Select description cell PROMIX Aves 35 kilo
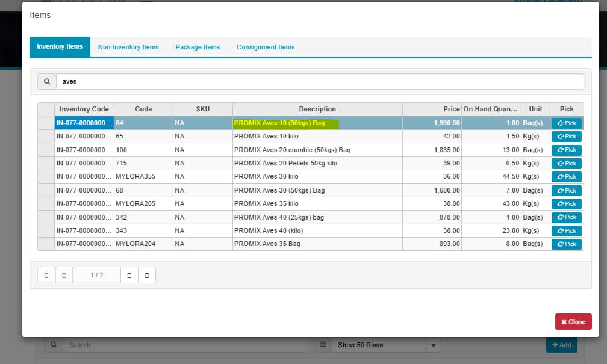The height and width of the screenshot is (364, 607). [x=317, y=203]
